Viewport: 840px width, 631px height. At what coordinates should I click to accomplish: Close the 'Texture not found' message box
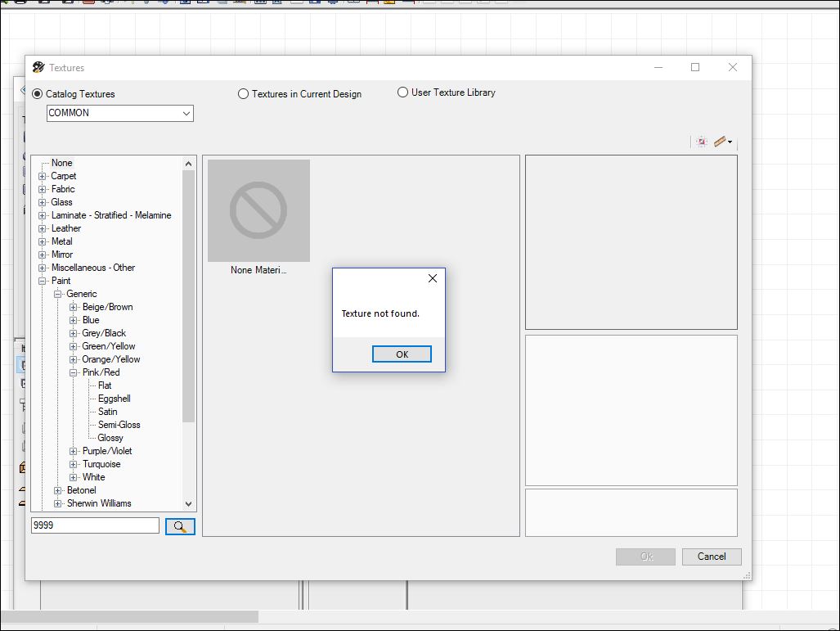pyautogui.click(x=433, y=278)
